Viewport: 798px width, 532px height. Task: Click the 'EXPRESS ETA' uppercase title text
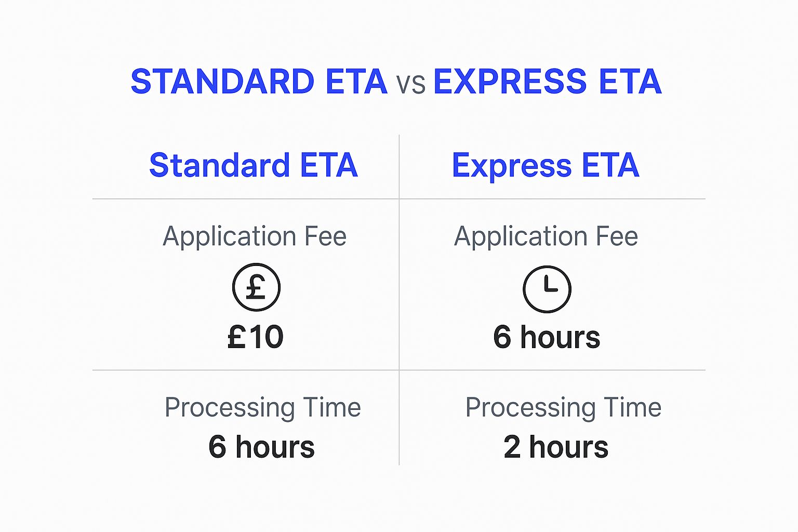(547, 82)
